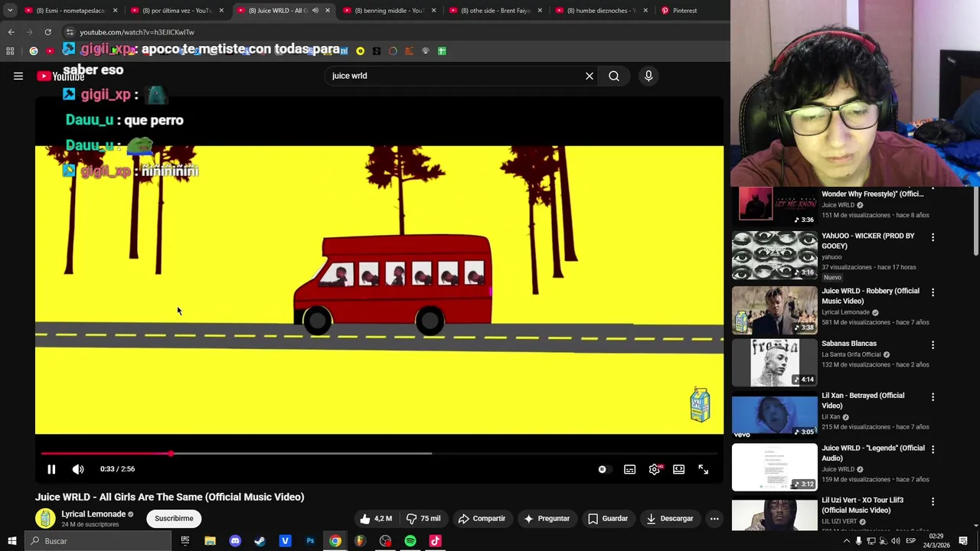The width and height of the screenshot is (980, 551).
Task: Open Epic Games from the taskbar
Action: (185, 541)
